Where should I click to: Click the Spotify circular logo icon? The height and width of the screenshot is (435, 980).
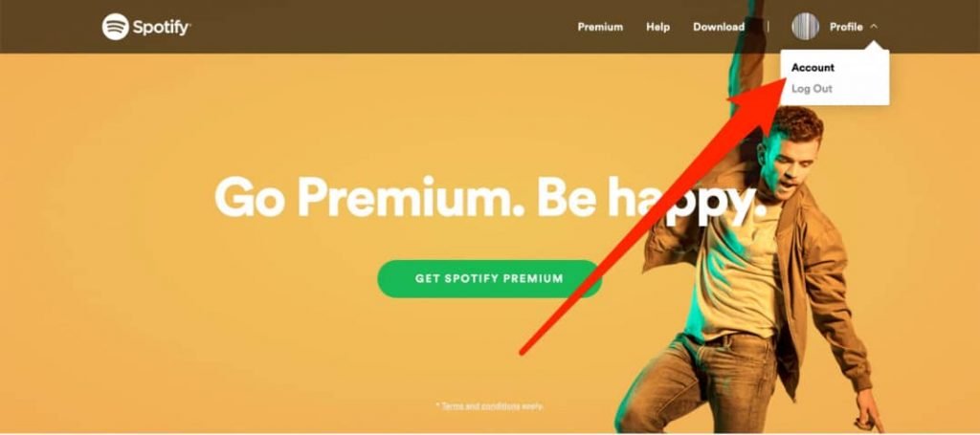[x=115, y=27]
